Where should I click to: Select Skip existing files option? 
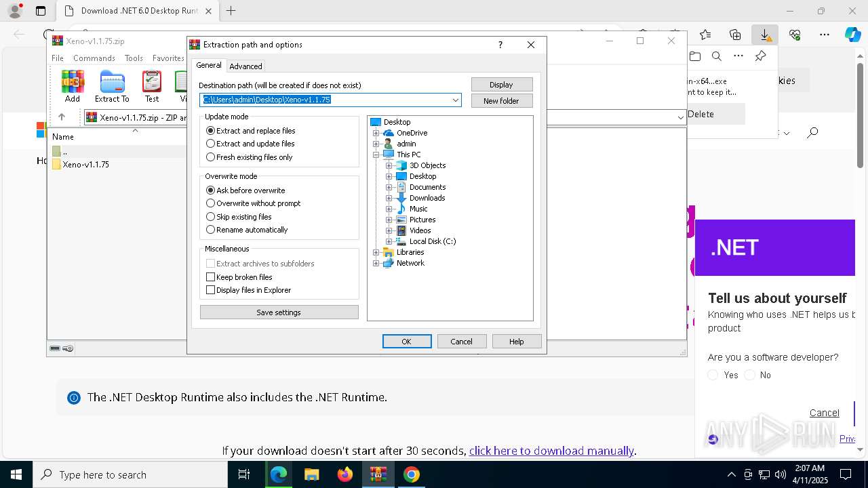pos(238,217)
